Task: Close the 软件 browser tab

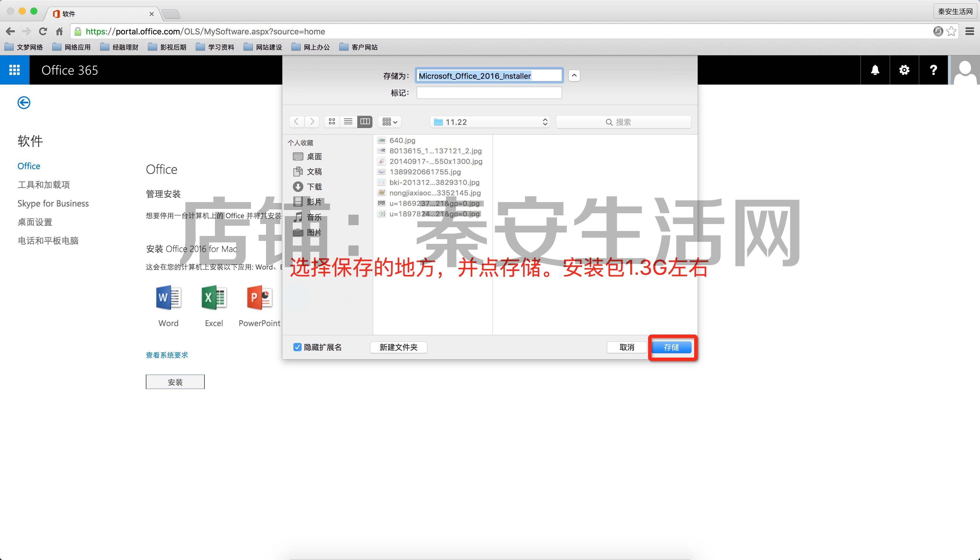Action: click(x=152, y=14)
